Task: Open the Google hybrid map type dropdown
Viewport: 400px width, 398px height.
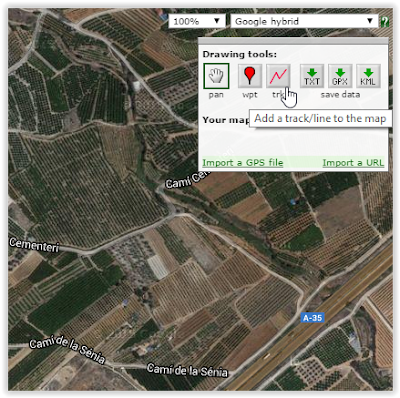Action: tap(304, 22)
